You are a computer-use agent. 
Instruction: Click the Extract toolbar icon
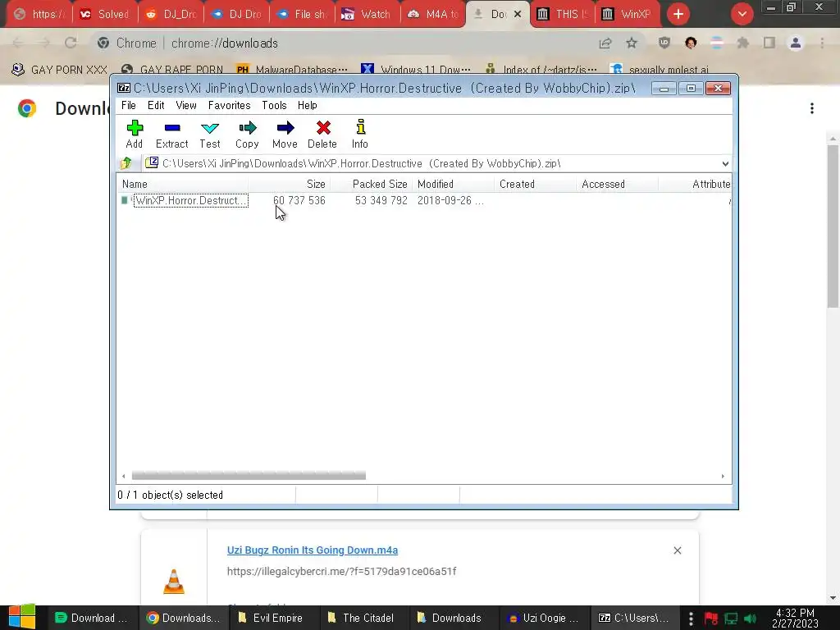click(x=172, y=128)
